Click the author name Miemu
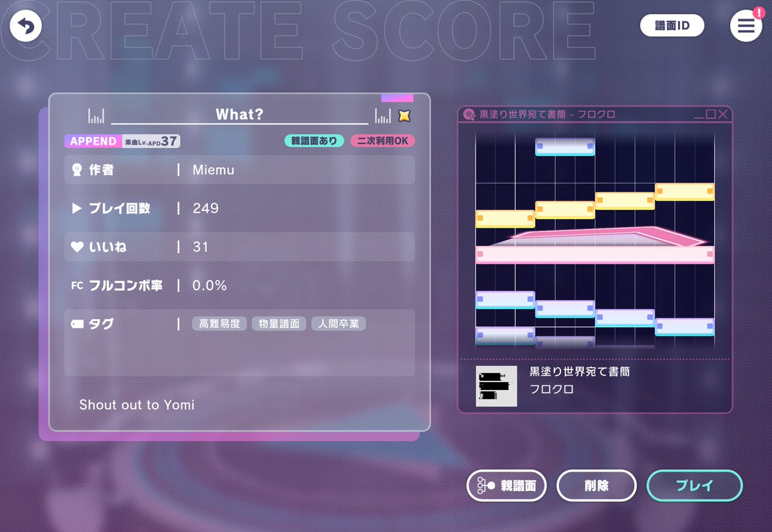 click(x=214, y=170)
